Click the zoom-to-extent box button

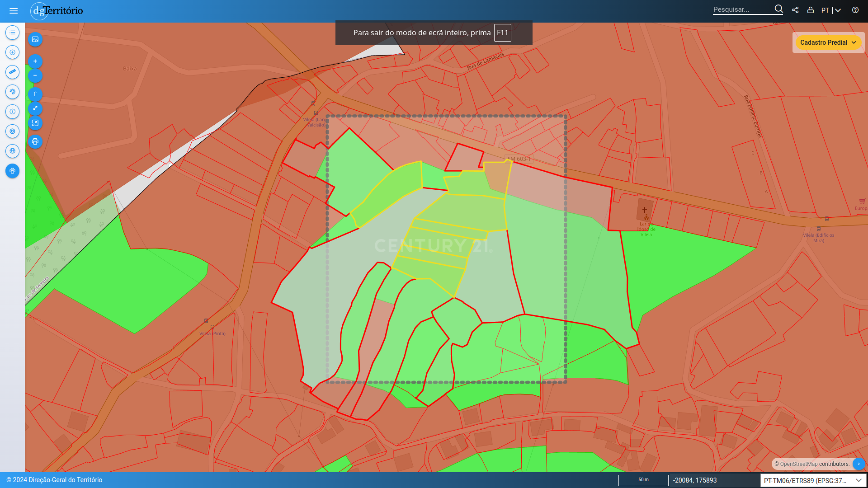[x=35, y=123]
